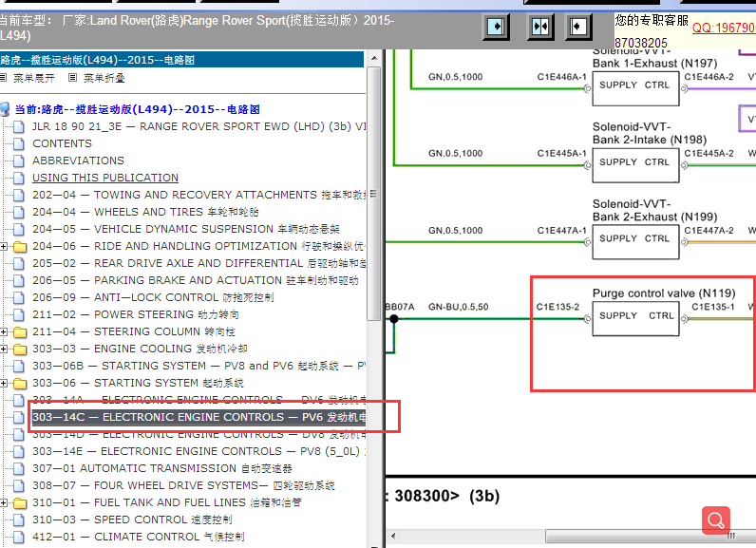Click the document icon beside CONTENTS
The height and width of the screenshot is (548, 756).
point(19,143)
